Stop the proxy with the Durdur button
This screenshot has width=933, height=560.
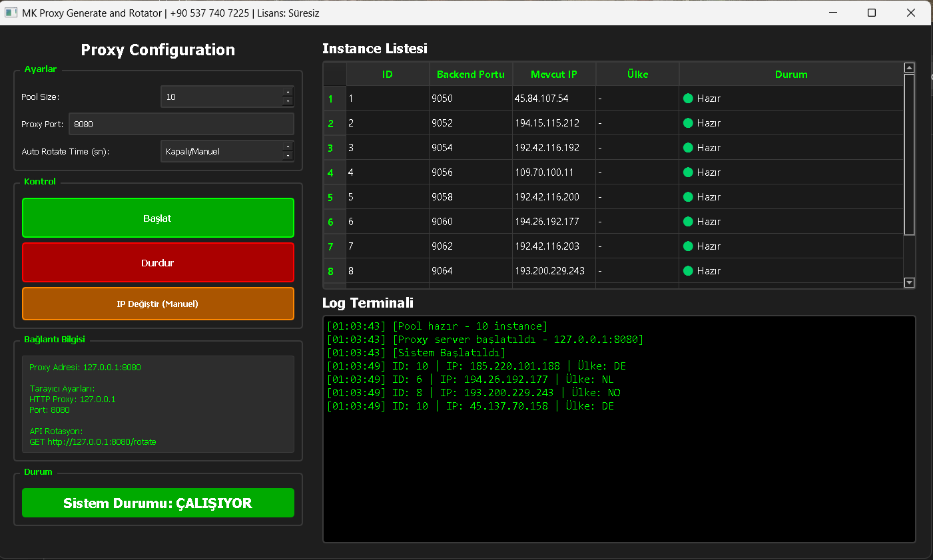click(158, 262)
